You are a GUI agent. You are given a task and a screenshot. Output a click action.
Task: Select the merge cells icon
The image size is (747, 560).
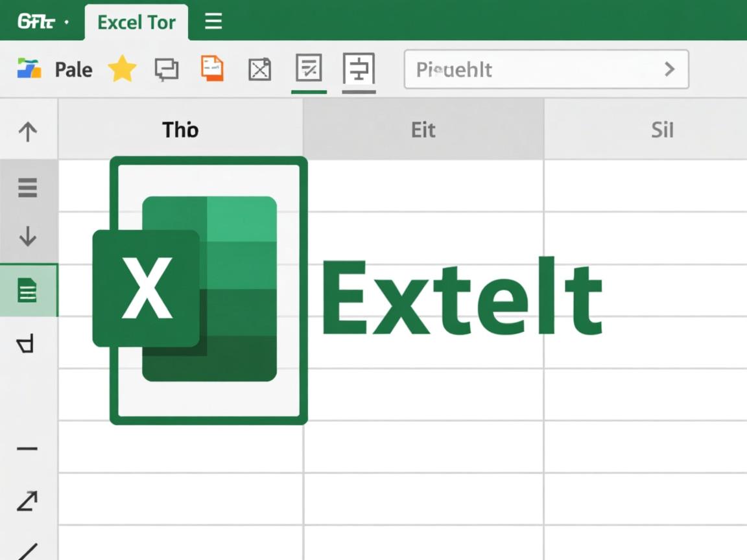pos(359,69)
